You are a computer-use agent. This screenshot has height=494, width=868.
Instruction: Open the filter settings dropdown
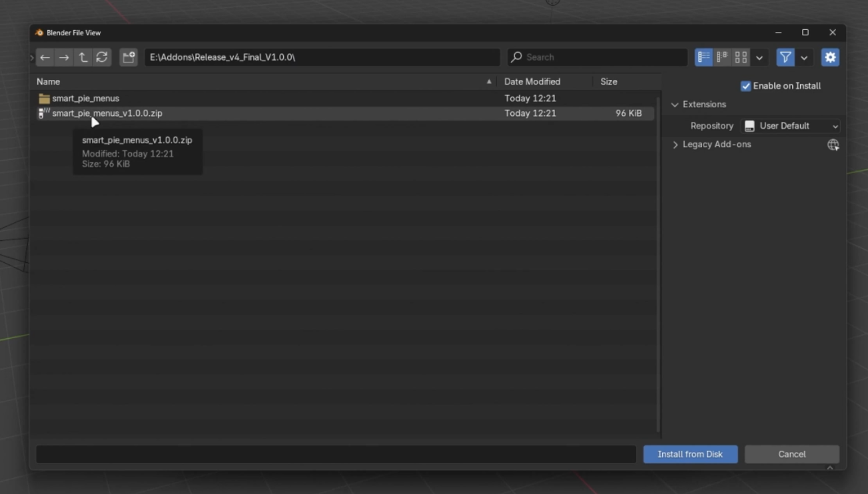(x=804, y=57)
